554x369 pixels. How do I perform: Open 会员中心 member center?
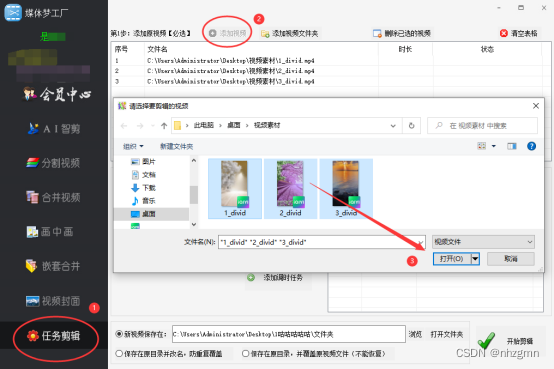(57, 94)
